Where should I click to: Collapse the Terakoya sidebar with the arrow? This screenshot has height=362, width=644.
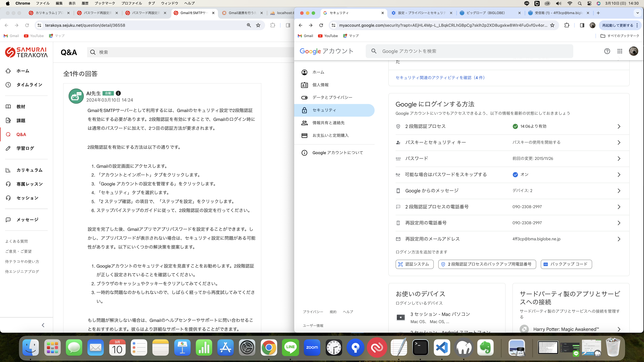(43, 325)
